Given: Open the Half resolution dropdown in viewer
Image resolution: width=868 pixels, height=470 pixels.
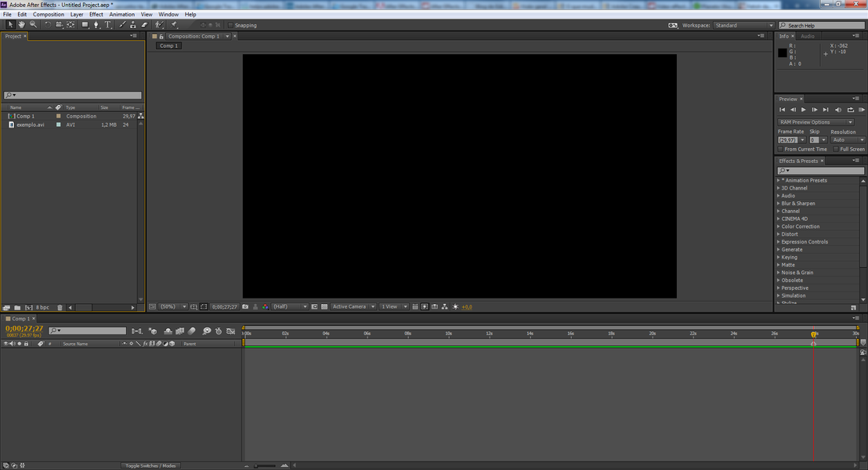Looking at the screenshot, I should click(x=290, y=307).
